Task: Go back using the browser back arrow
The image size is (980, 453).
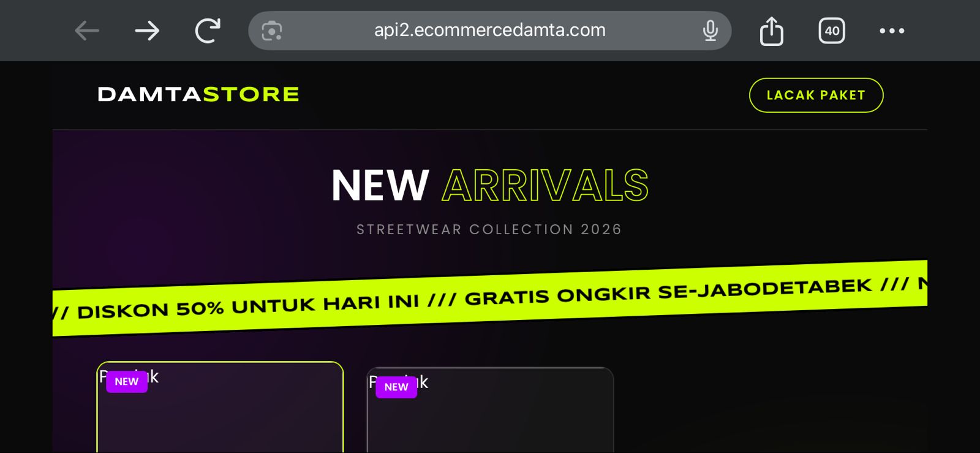Action: pos(87,31)
